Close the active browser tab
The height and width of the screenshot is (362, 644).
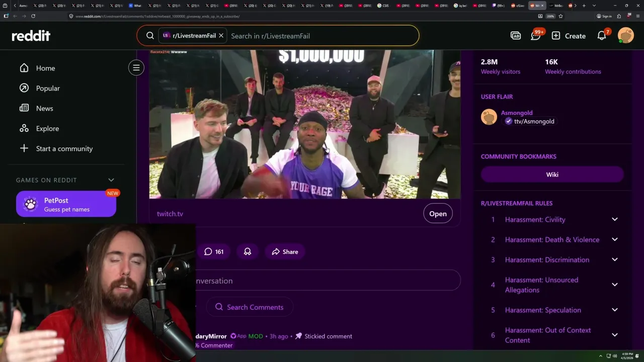pos(542,6)
